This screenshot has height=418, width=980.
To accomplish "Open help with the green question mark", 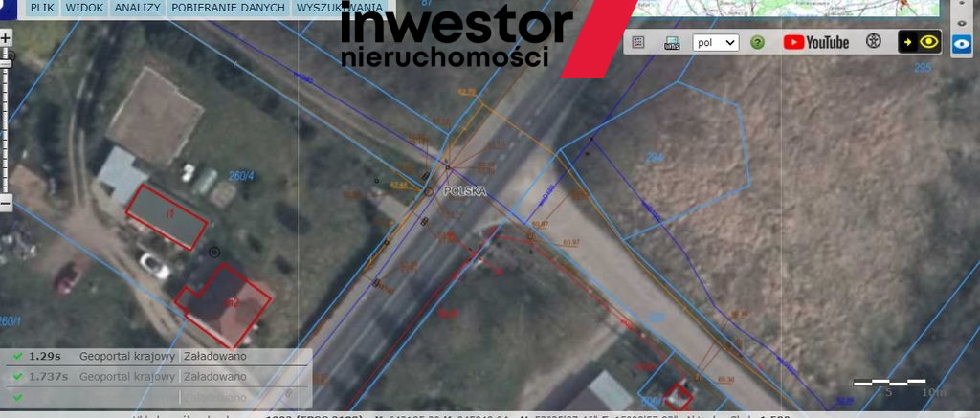I will 758,42.
